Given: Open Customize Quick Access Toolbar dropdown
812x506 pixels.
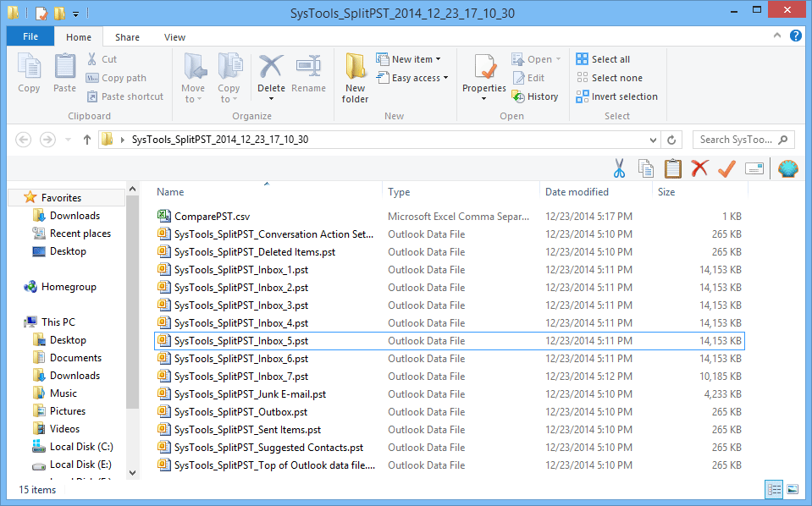Looking at the screenshot, I should [75, 14].
